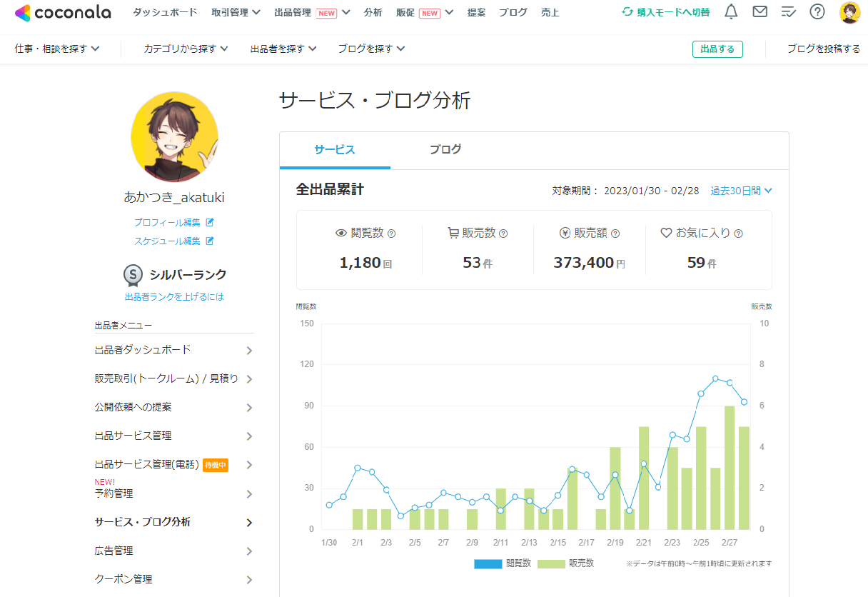Viewport: 868px width, 597px height.
Task: Click the tooltip icon next to 販売額
Action: (615, 233)
